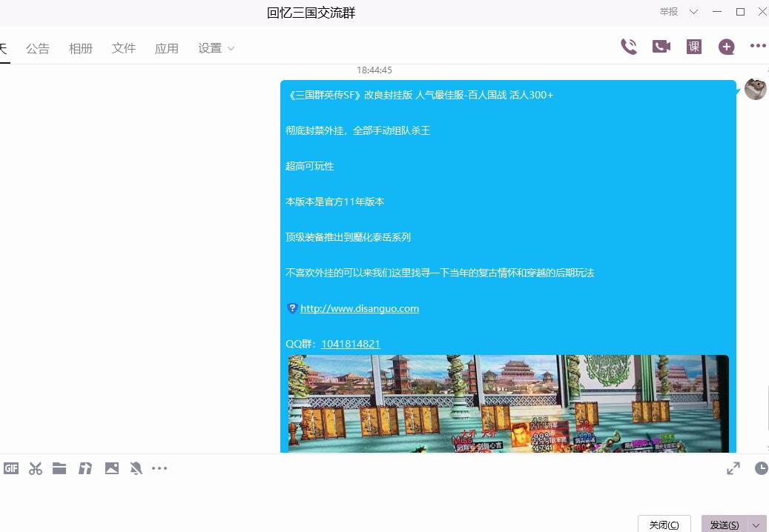Minimize the chat window
The height and width of the screenshot is (532, 769).
tap(717, 12)
